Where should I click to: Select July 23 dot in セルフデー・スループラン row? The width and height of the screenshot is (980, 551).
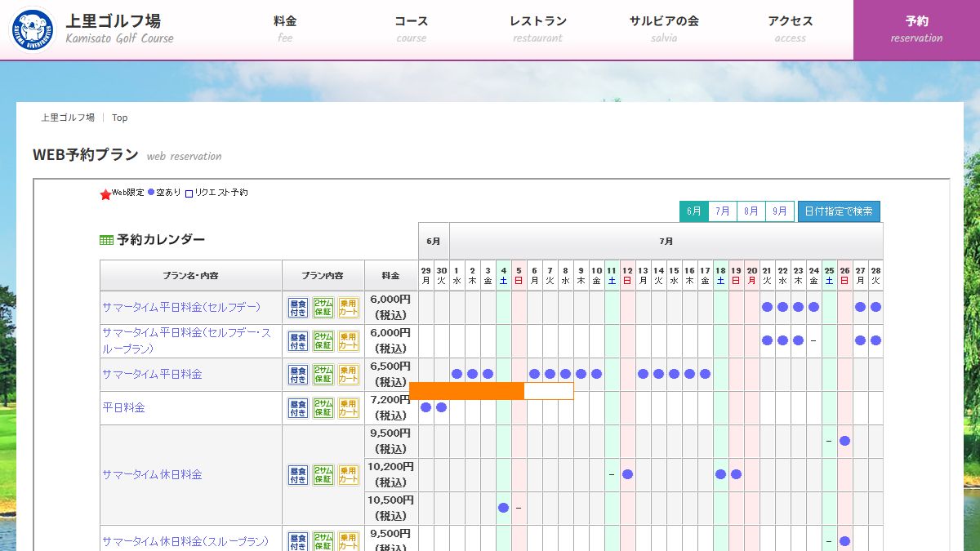[798, 340]
